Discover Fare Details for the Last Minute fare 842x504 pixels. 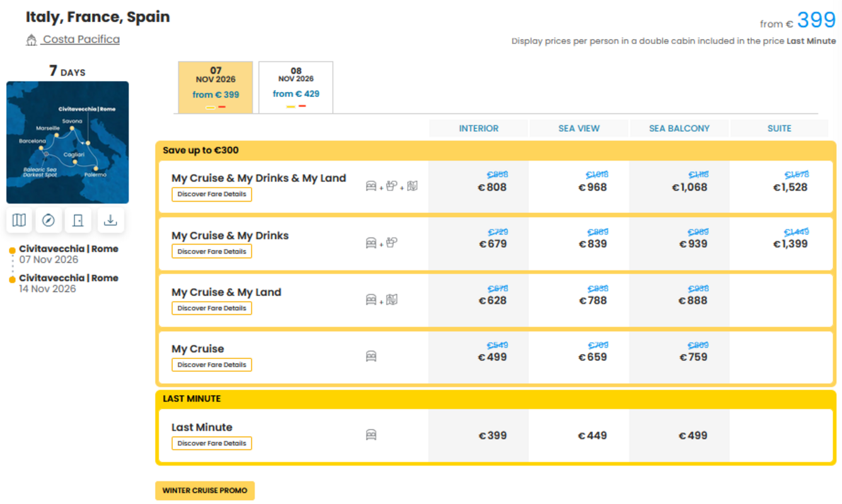(x=212, y=444)
